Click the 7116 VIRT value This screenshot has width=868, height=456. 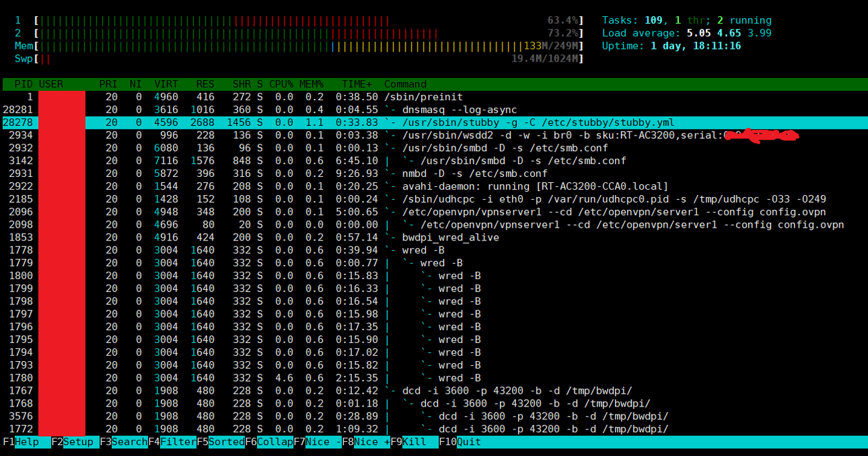pos(166,161)
